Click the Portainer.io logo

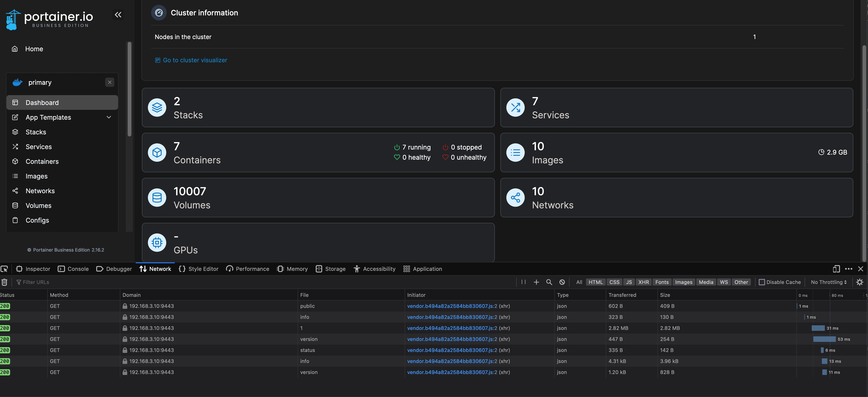point(49,20)
